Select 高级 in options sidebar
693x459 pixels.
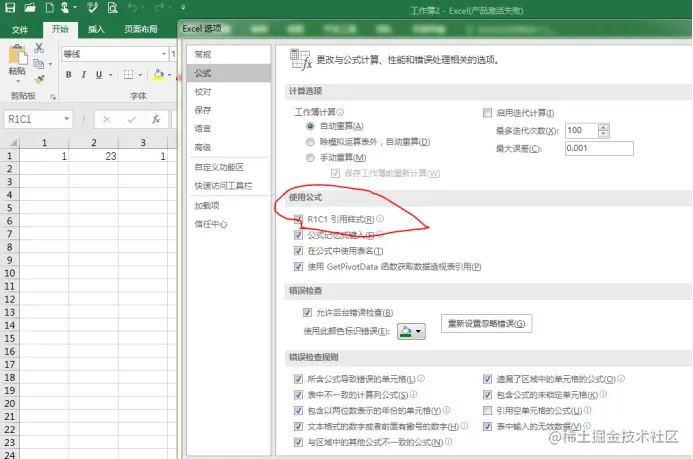[x=228, y=147]
